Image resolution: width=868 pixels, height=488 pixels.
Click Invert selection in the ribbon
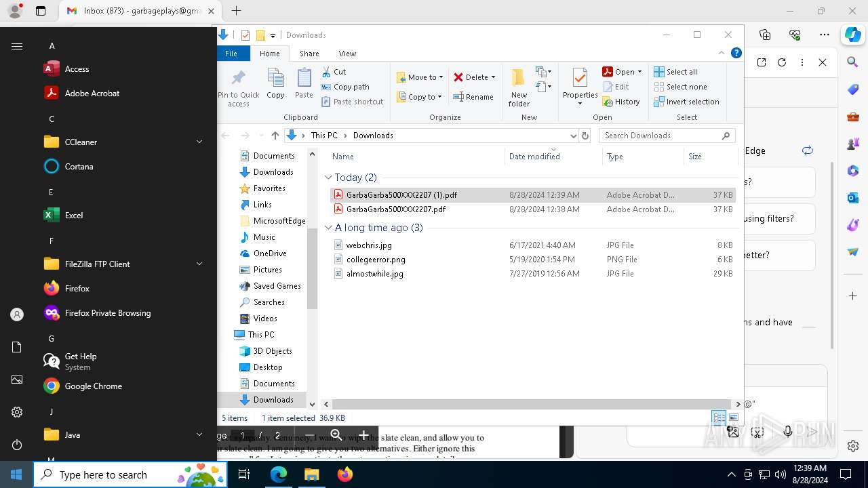click(686, 102)
